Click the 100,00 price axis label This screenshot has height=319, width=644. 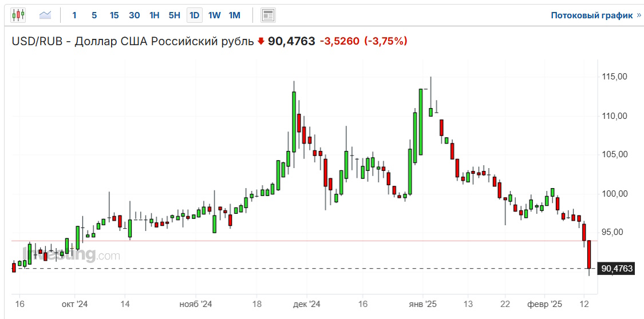coord(615,194)
